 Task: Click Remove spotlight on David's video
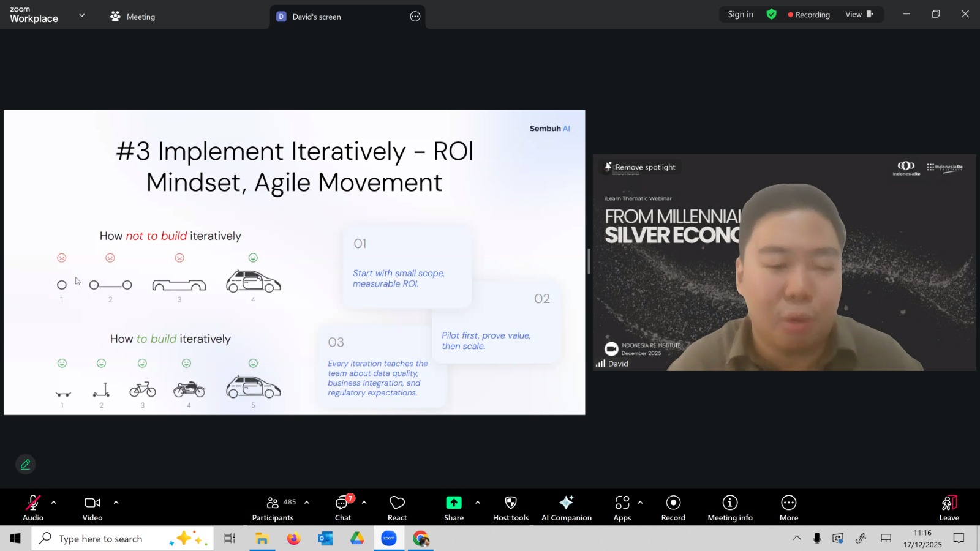click(640, 167)
